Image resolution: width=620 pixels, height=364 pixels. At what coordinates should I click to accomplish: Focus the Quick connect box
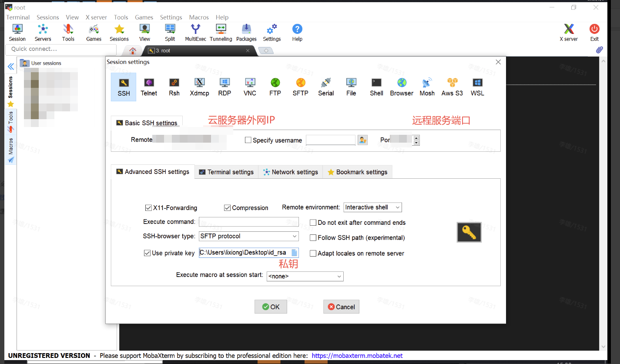point(61,49)
